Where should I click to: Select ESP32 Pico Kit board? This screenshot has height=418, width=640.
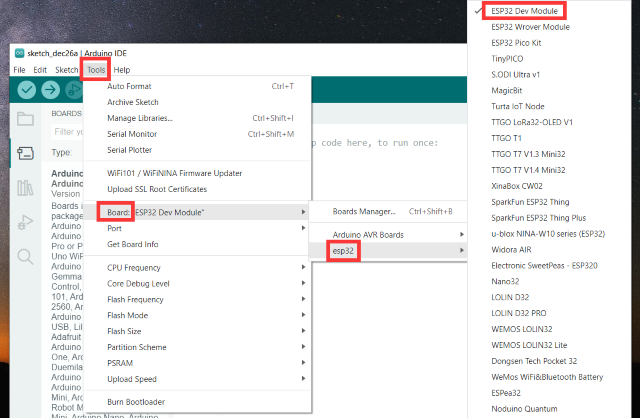[549, 43]
